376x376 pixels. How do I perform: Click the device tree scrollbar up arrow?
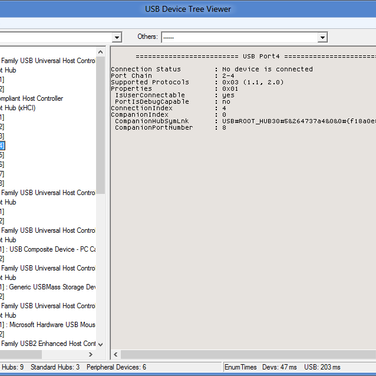(x=100, y=52)
